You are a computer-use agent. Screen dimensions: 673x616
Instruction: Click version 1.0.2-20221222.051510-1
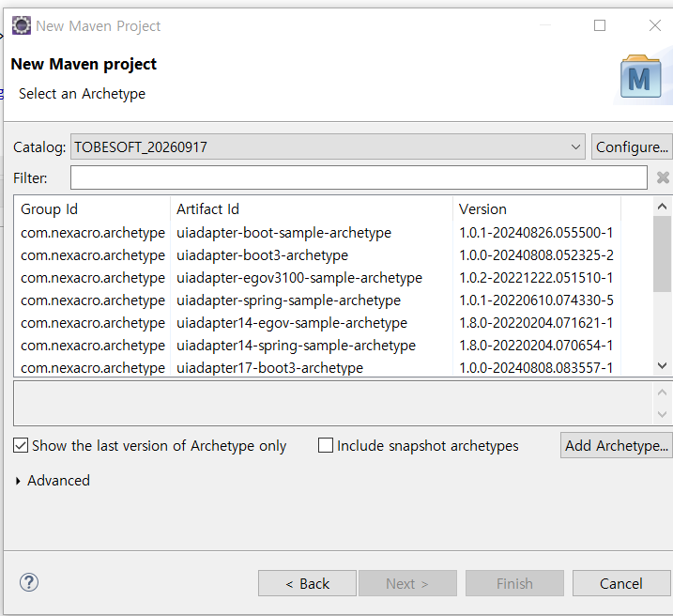[536, 278]
